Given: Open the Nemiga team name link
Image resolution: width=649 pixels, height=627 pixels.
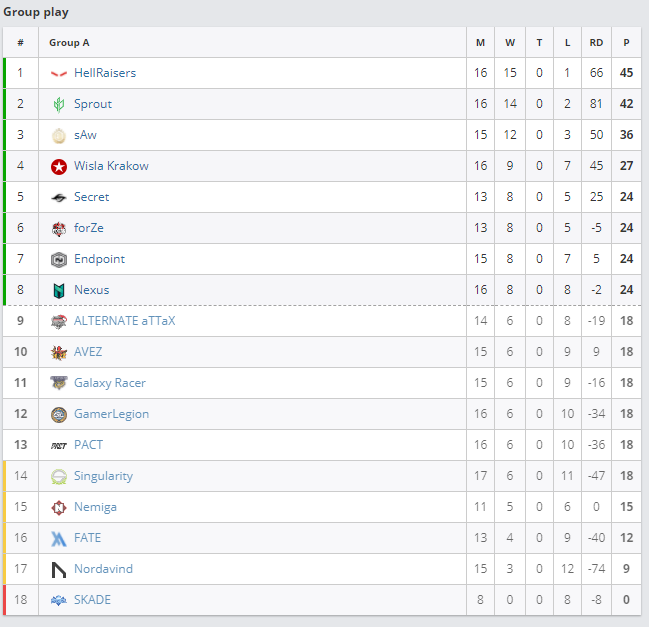Looking at the screenshot, I should (95, 507).
